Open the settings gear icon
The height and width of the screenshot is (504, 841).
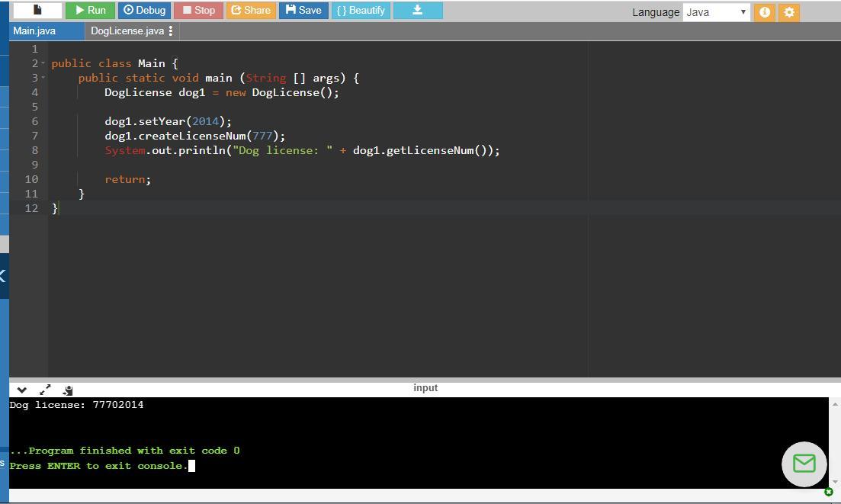click(789, 12)
